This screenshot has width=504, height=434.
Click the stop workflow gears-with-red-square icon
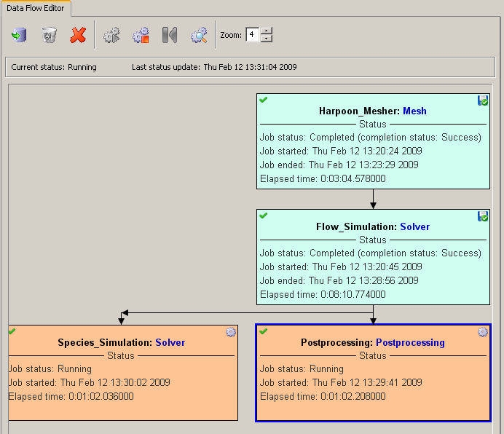pyautogui.click(x=141, y=35)
